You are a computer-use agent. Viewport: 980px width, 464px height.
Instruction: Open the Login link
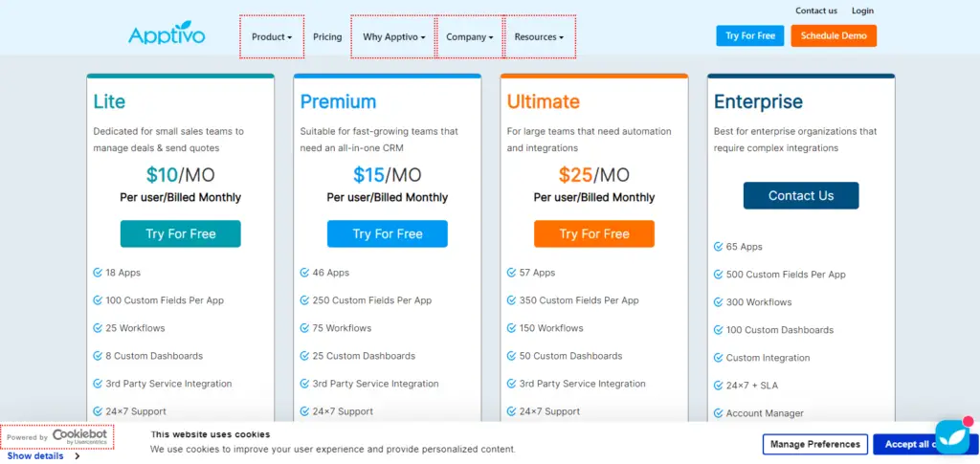[x=862, y=11]
